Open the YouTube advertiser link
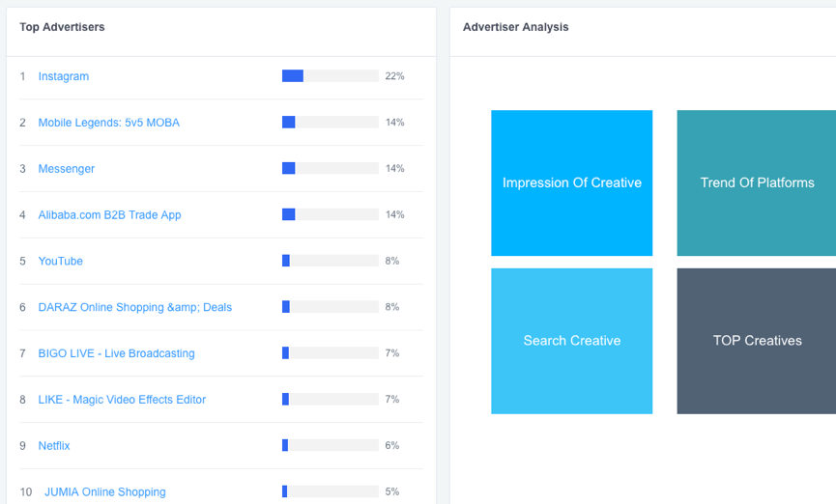The image size is (836, 504). 60,262
